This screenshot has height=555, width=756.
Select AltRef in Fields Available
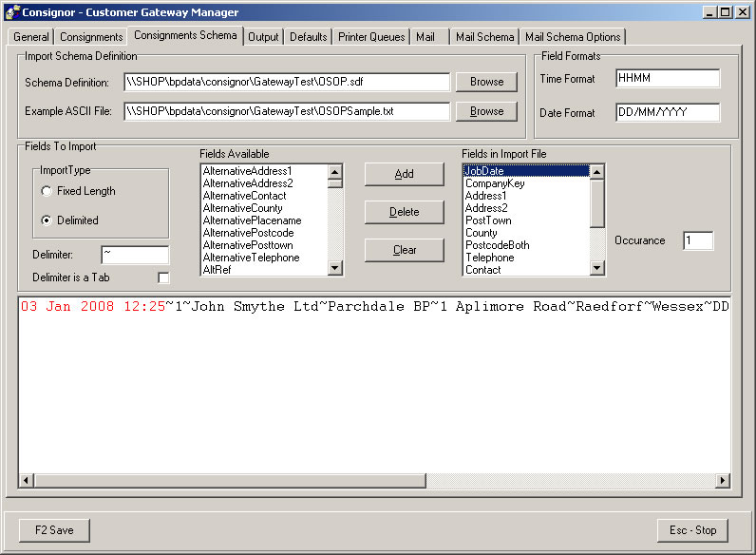pos(264,270)
